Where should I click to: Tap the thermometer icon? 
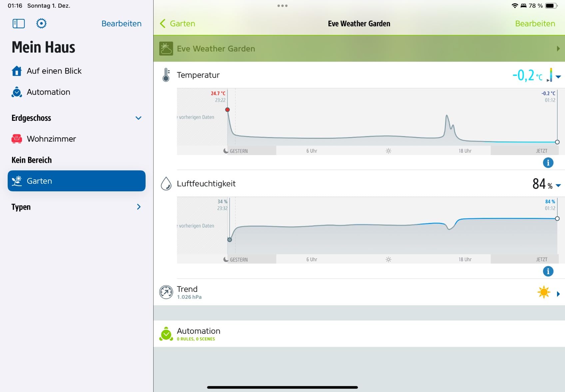166,75
